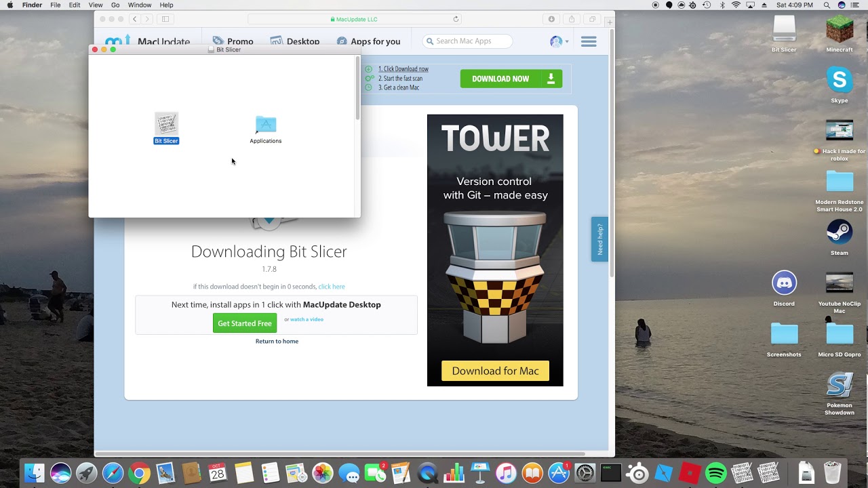Select the Bit Slicer app icon in disk image window
Image resolution: width=868 pixels, height=488 pixels.
(x=166, y=124)
